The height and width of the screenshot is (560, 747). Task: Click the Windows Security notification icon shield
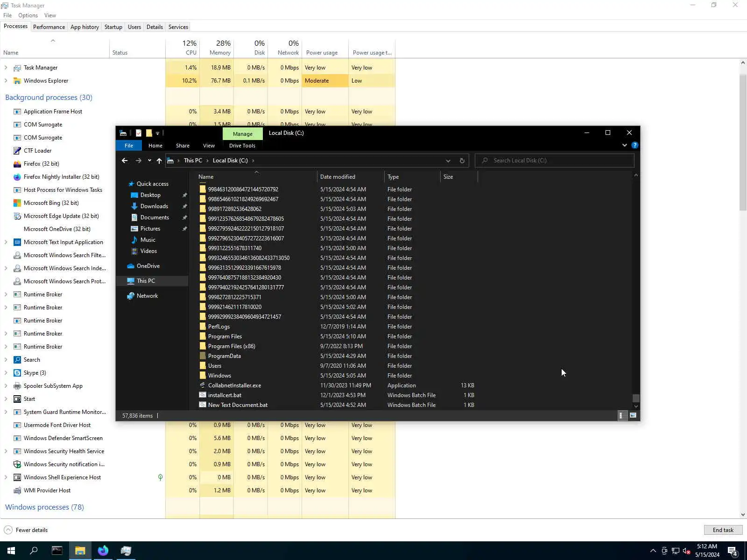(x=17, y=464)
